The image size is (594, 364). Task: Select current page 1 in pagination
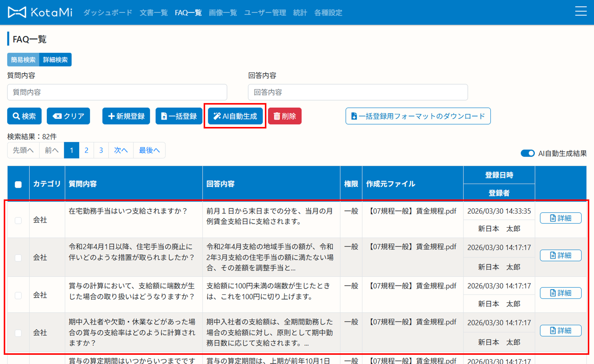point(71,150)
